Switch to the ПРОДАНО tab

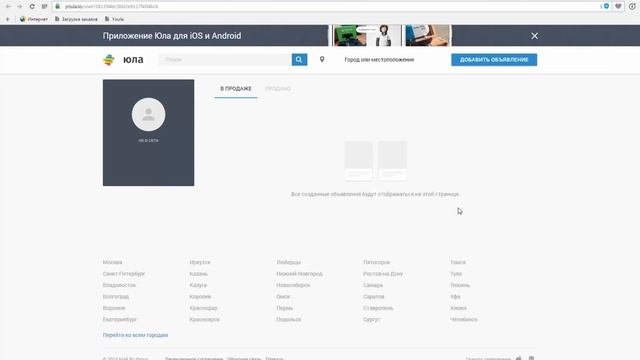278,89
